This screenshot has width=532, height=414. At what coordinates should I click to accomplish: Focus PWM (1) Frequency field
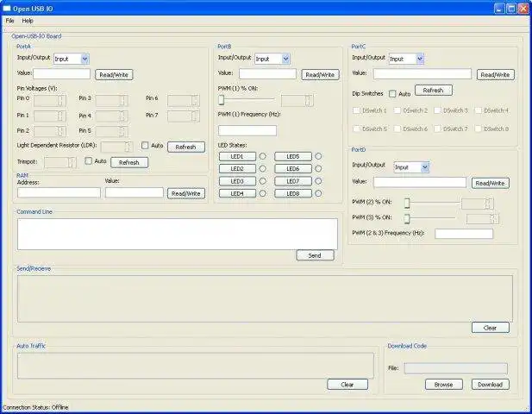[x=247, y=130]
